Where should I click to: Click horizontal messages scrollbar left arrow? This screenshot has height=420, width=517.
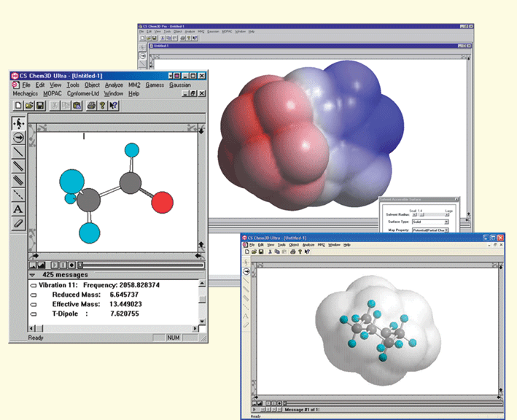tap(31, 328)
